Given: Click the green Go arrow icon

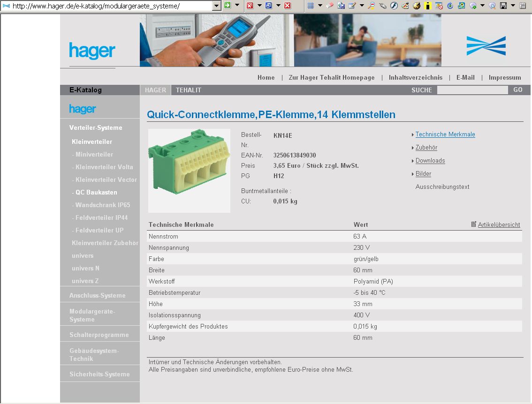Looking at the screenshot, I should [x=228, y=6].
